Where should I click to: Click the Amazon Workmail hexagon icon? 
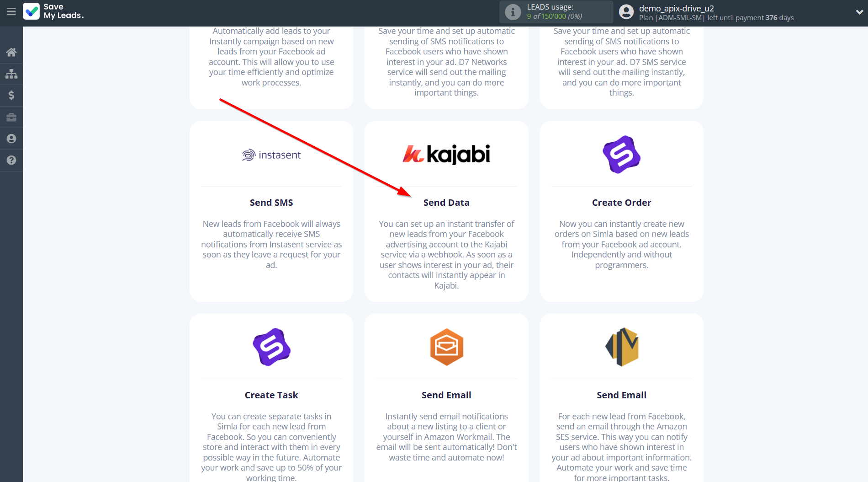pyautogui.click(x=446, y=347)
